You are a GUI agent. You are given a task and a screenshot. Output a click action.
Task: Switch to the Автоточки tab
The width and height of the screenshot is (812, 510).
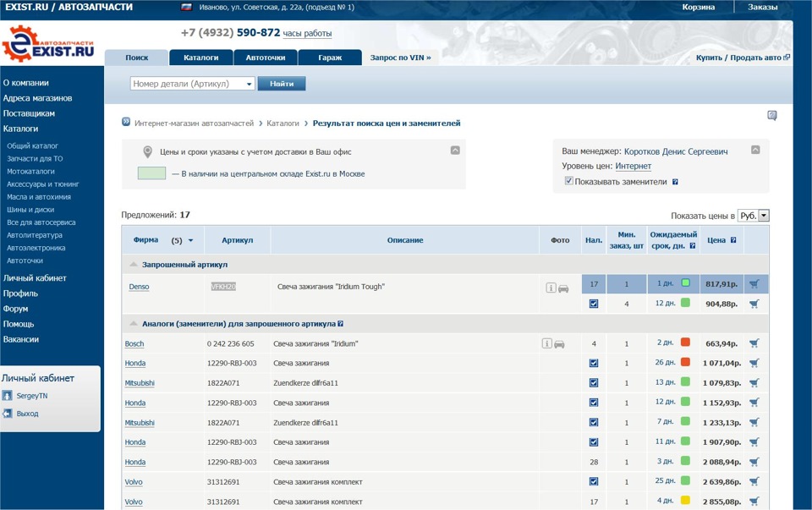(266, 58)
